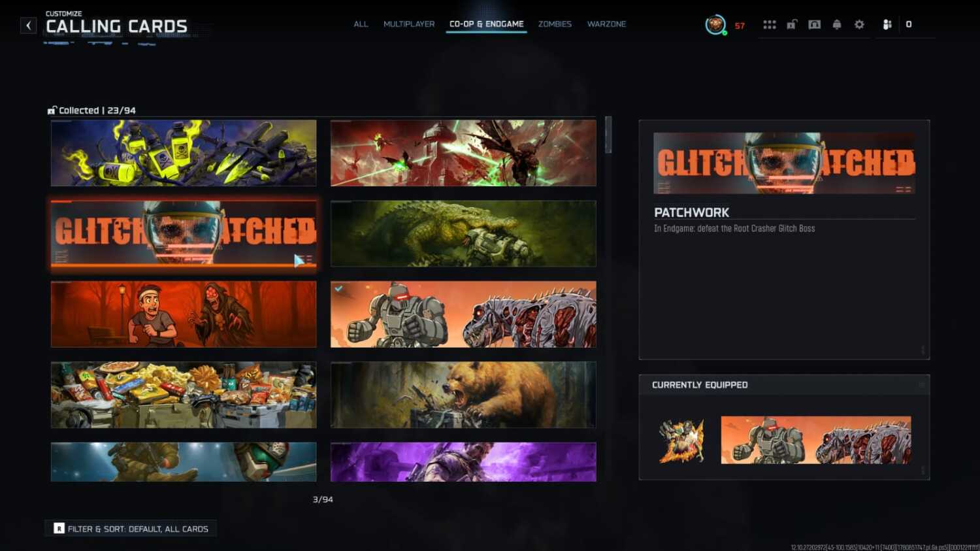Select the robot versus zombie dinosaur card in grid
Image resolution: width=980 pixels, height=551 pixels.
pos(463,314)
